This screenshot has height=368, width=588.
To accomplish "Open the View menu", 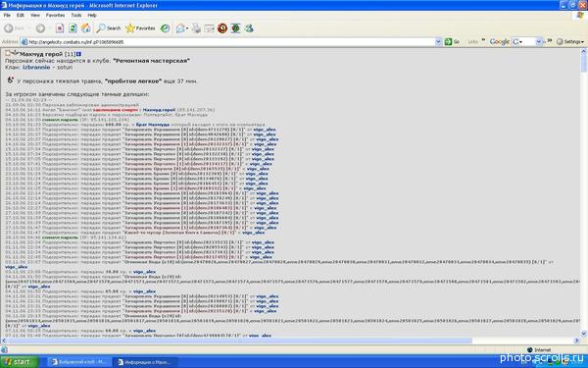I will pos(35,15).
